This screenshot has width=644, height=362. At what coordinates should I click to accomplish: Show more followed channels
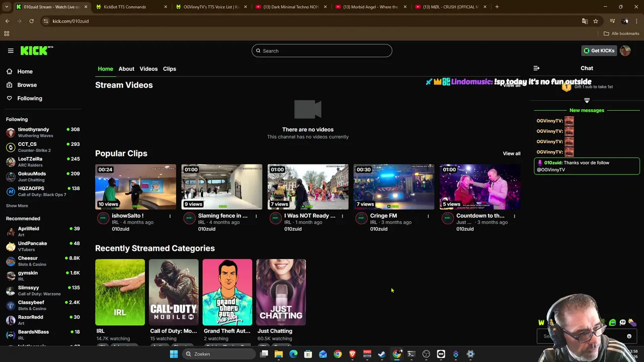[x=17, y=206]
